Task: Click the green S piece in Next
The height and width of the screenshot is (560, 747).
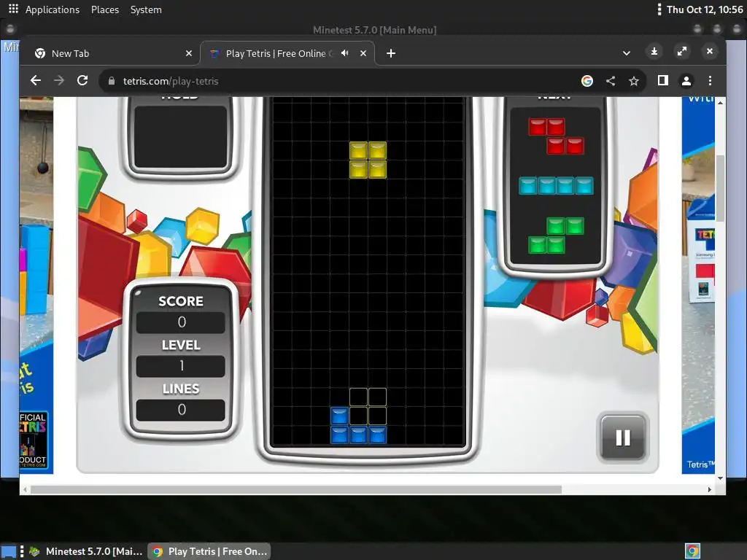Action: click(556, 236)
